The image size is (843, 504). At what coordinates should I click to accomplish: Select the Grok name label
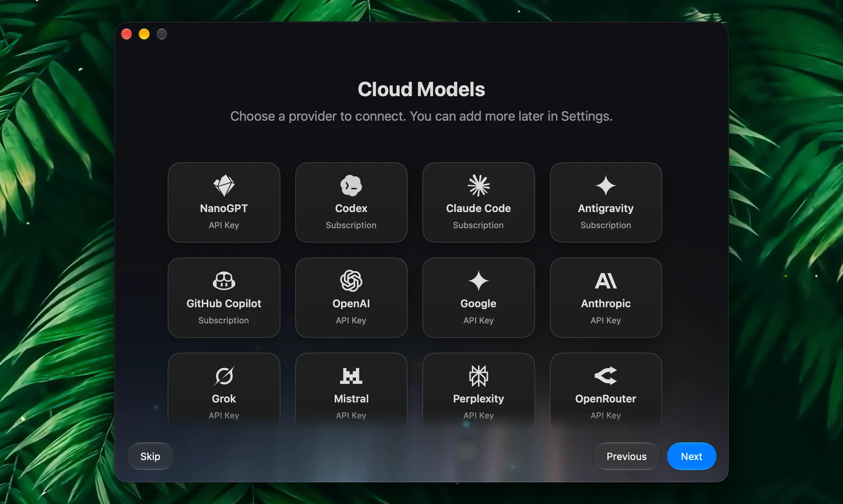(224, 399)
